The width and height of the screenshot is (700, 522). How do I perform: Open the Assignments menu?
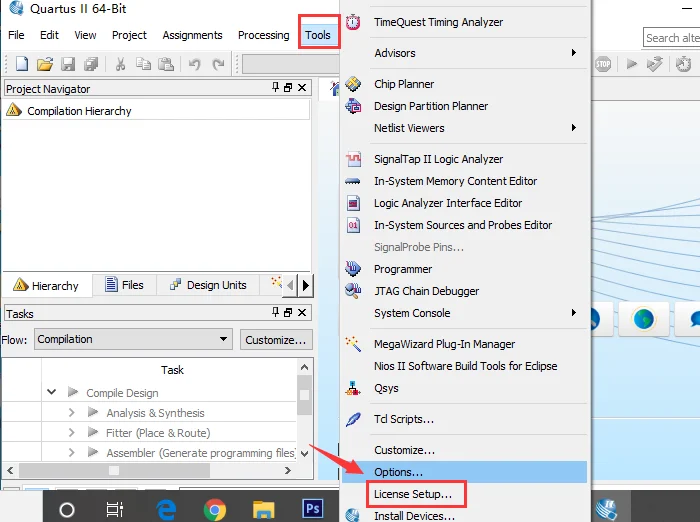pos(192,35)
